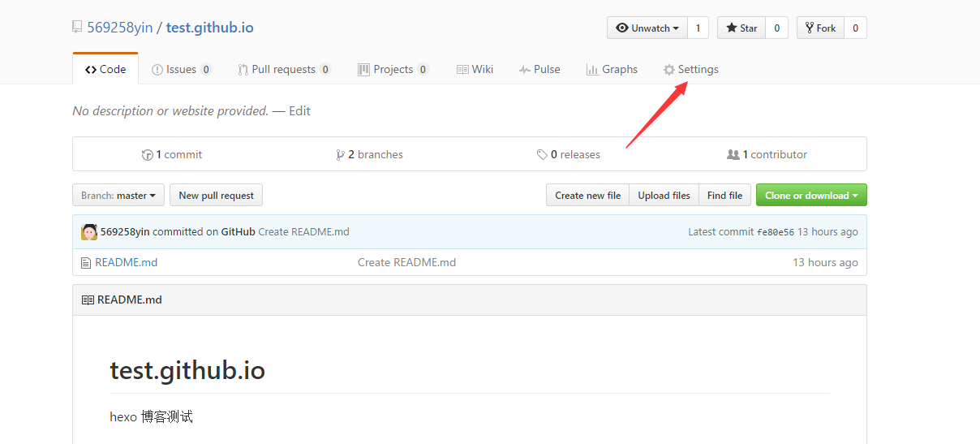This screenshot has height=444, width=980.
Task: View the 1 commit history link
Action: [x=172, y=155]
